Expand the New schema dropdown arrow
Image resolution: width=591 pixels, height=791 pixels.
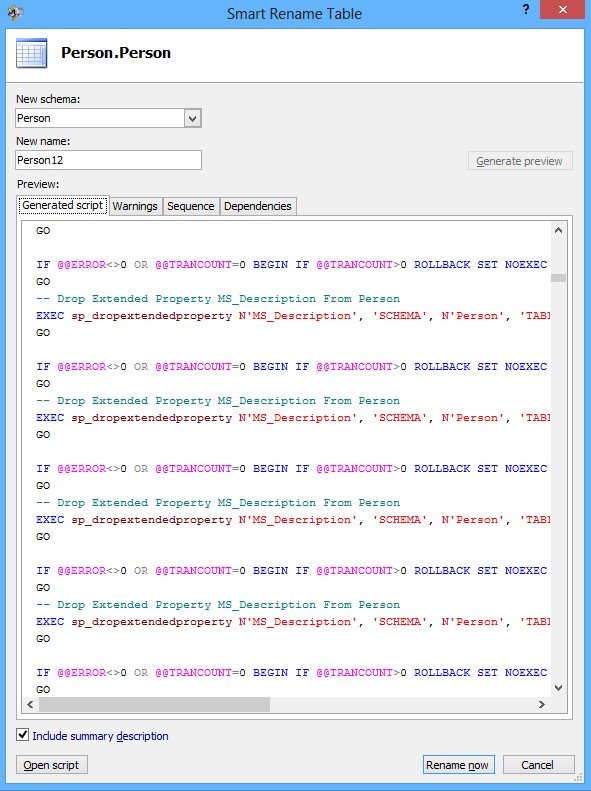pyautogui.click(x=192, y=119)
